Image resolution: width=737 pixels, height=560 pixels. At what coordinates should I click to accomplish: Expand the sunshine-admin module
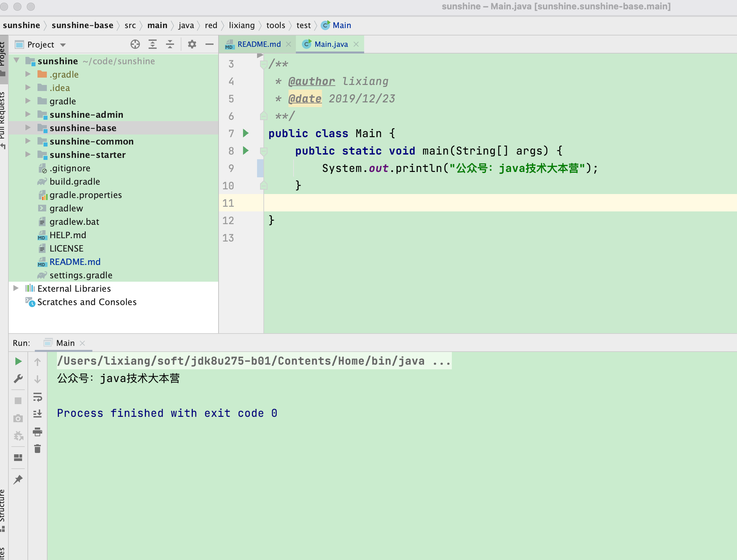(x=28, y=114)
